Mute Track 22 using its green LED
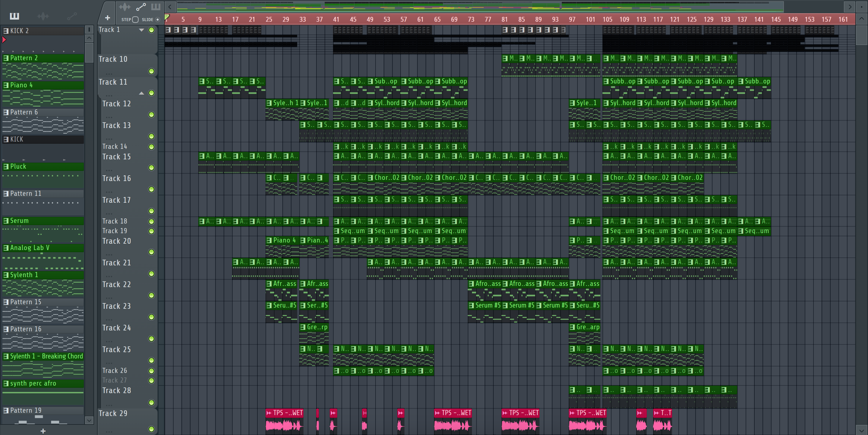868x435 pixels. click(152, 296)
